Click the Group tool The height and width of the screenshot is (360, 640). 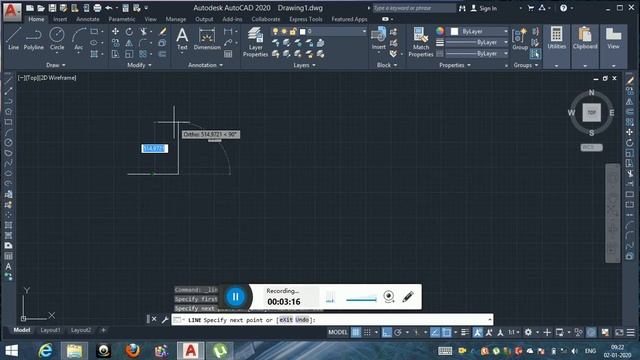pos(520,39)
